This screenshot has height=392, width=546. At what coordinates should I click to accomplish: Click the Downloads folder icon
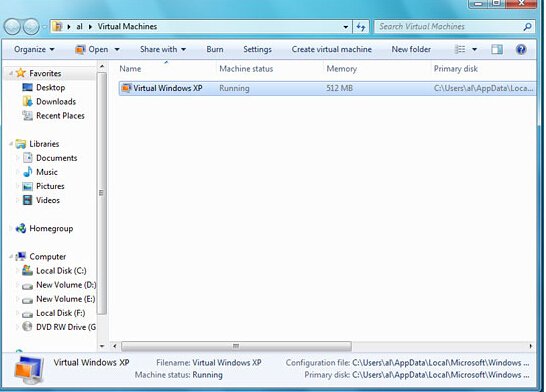(x=27, y=101)
